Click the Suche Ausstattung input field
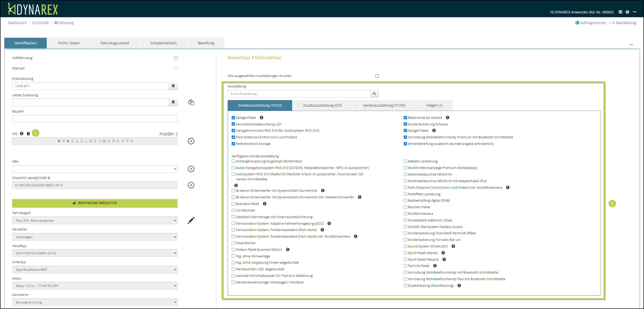This screenshot has width=644, height=309. (x=299, y=94)
